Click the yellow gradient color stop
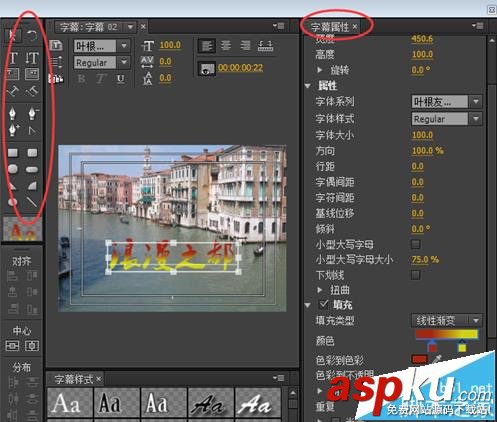The image size is (497, 422). (462, 346)
